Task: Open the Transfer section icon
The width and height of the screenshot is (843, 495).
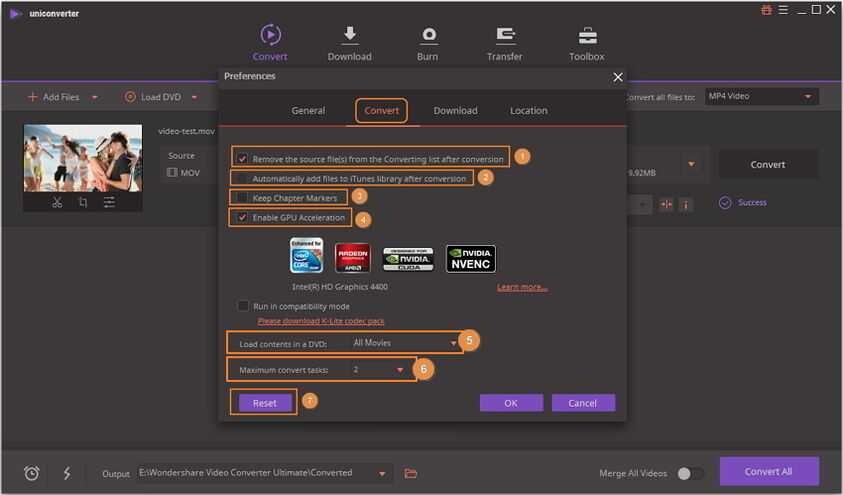Action: click(x=505, y=37)
